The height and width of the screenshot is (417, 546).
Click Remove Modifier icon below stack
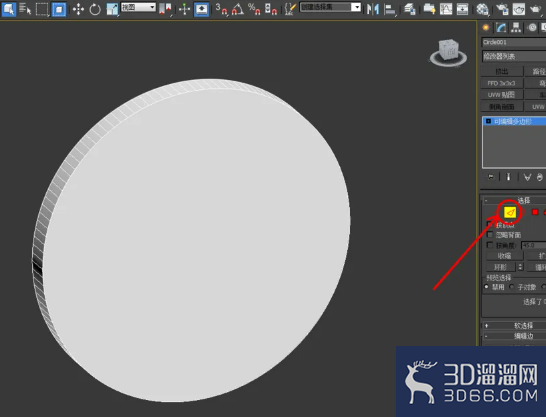(539, 177)
